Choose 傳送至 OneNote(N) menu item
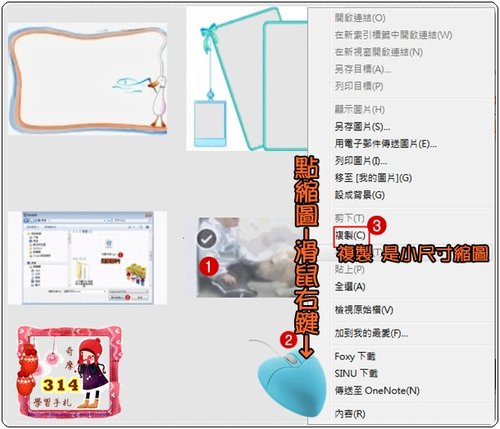500x429 pixels. [x=377, y=390]
